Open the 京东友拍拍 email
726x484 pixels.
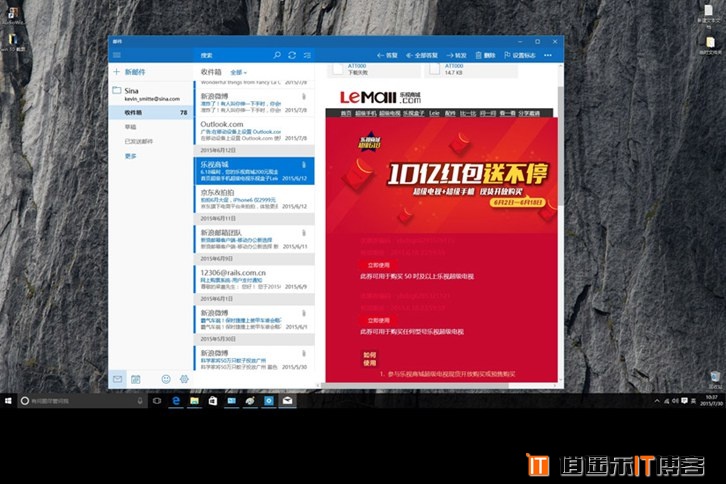[254, 199]
